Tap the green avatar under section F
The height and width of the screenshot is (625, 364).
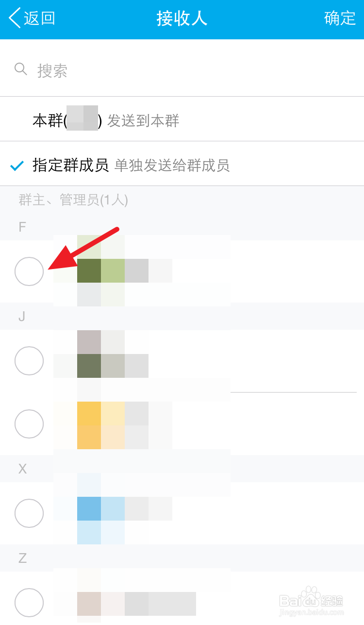(100, 271)
